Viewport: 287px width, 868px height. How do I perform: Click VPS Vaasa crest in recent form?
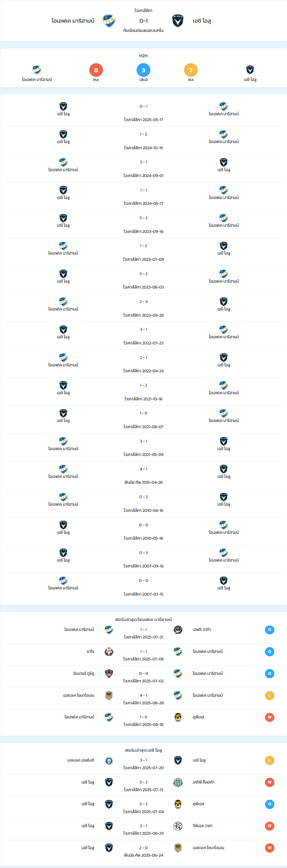point(178,826)
